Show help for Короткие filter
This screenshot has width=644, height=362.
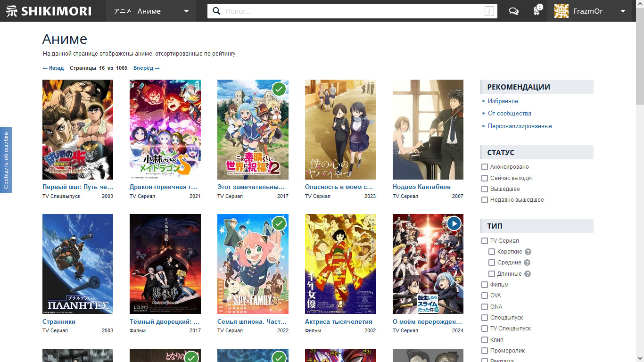point(528,252)
